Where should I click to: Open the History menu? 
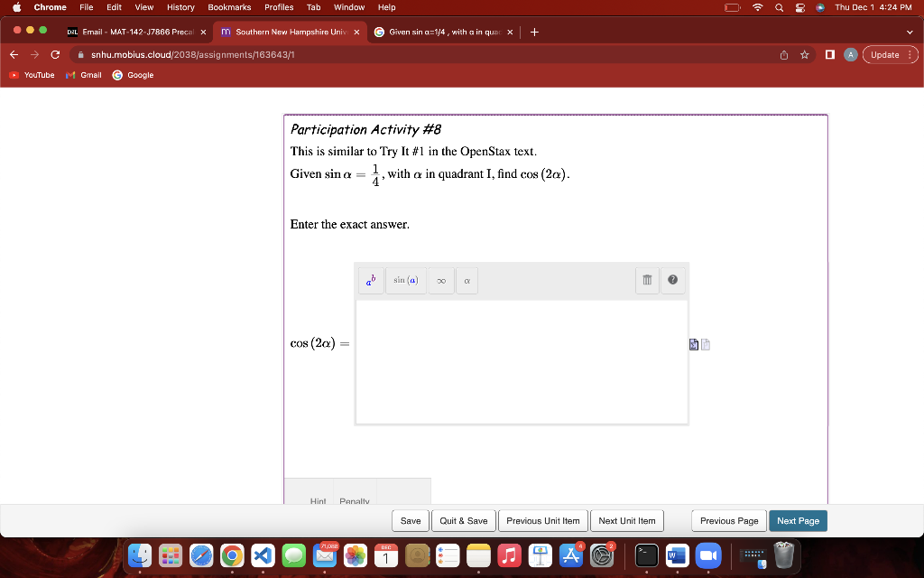pyautogui.click(x=180, y=7)
